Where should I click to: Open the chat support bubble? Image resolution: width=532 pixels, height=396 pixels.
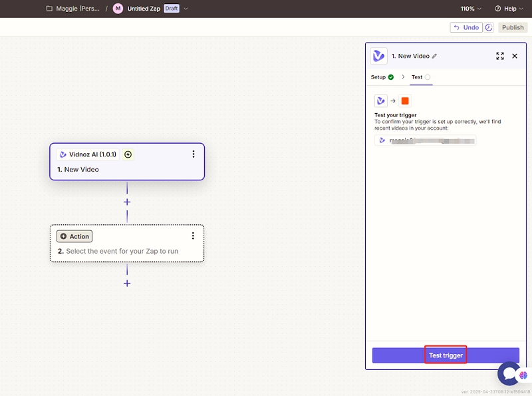(510, 373)
